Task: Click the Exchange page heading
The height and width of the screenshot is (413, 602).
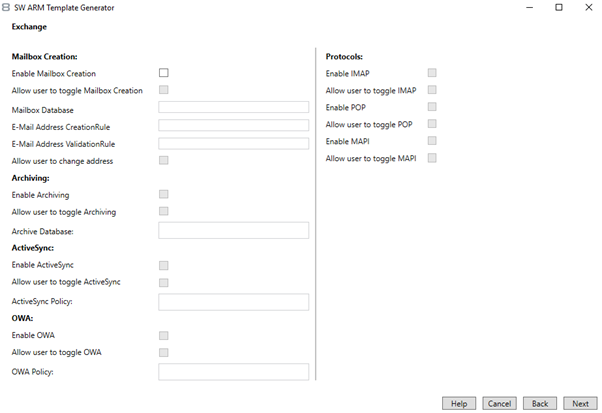Action: (29, 27)
